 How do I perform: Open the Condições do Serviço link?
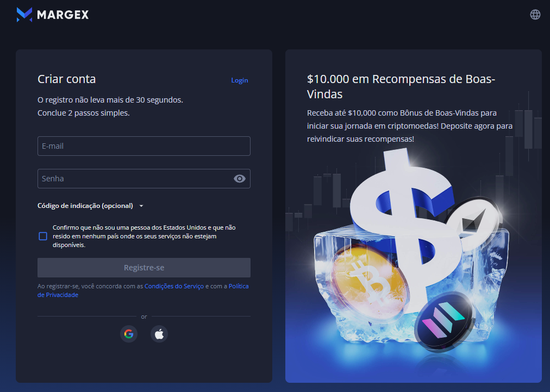point(174,286)
